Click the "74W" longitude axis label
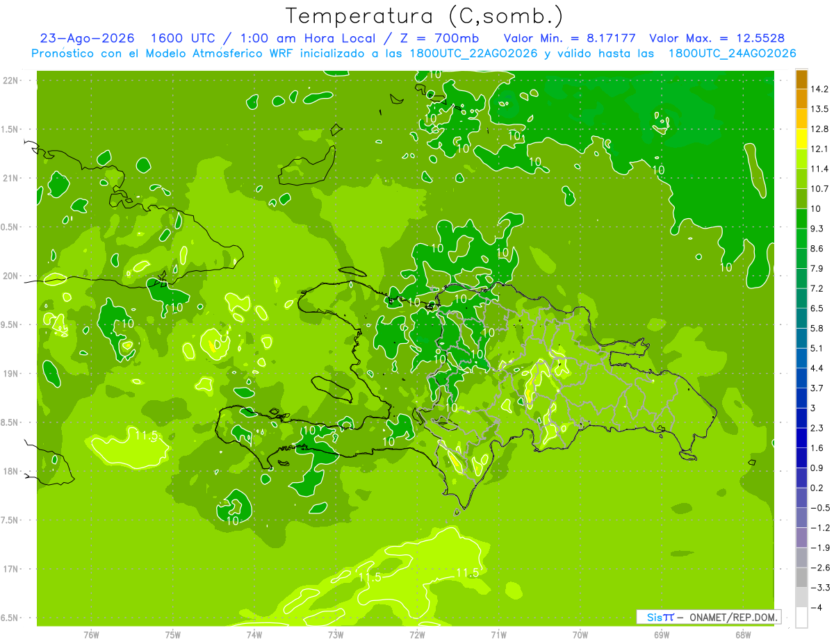834x644 pixels. click(x=254, y=634)
